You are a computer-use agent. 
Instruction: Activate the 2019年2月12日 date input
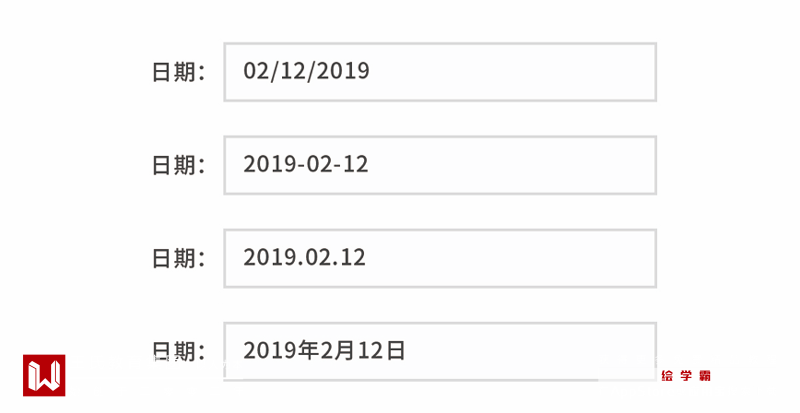tap(439, 350)
